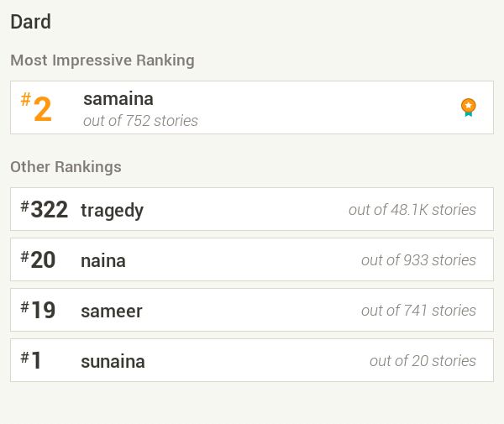Tap the Most Impressive Ranking heading
Image resolution: width=504 pixels, height=424 pixels.
click(102, 60)
